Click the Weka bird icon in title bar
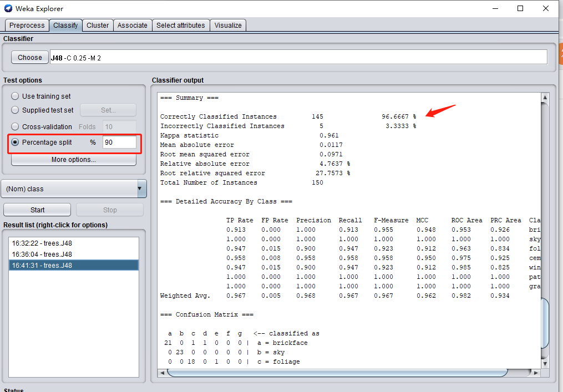 8,8
